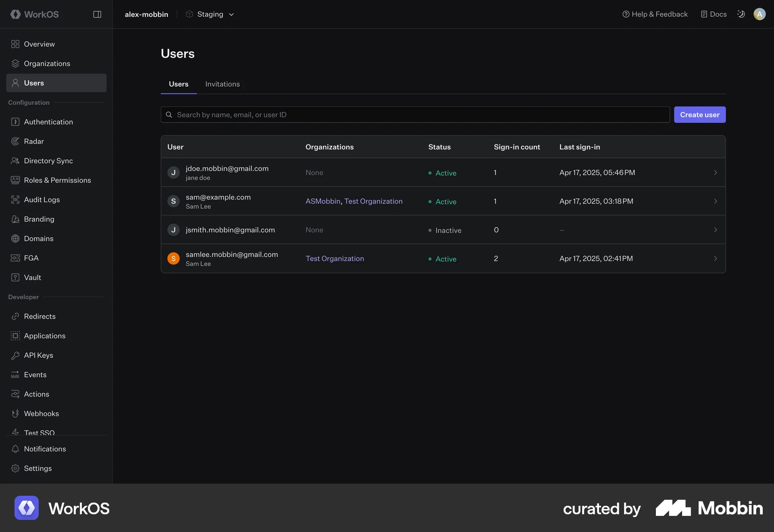Click the Create user button

tap(699, 114)
